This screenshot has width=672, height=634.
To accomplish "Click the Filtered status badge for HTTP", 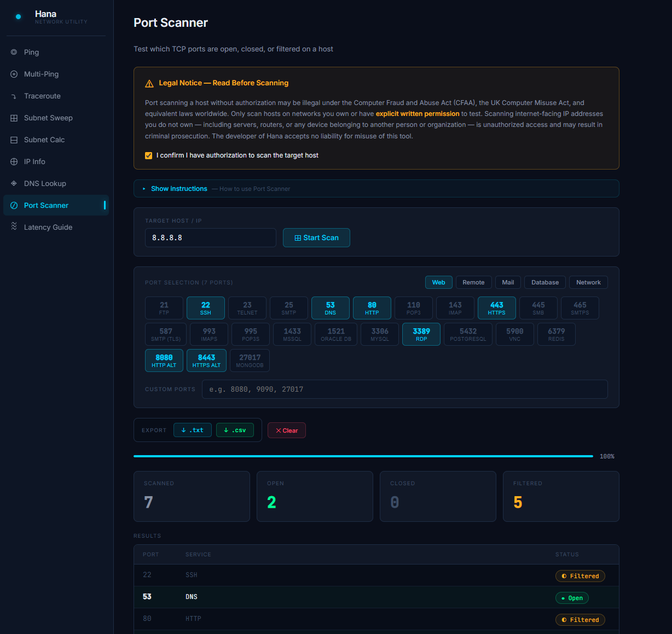I will [x=580, y=620].
